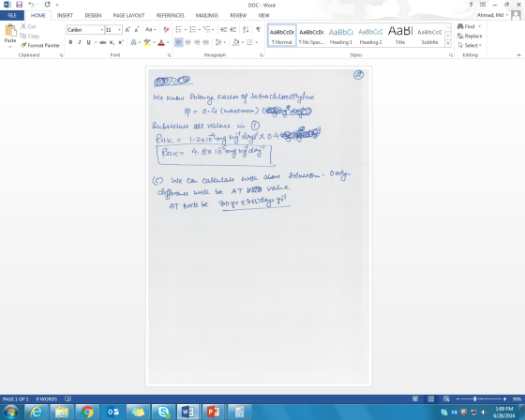
Task: Click the Copy button in Clipboard group
Action: click(x=30, y=36)
